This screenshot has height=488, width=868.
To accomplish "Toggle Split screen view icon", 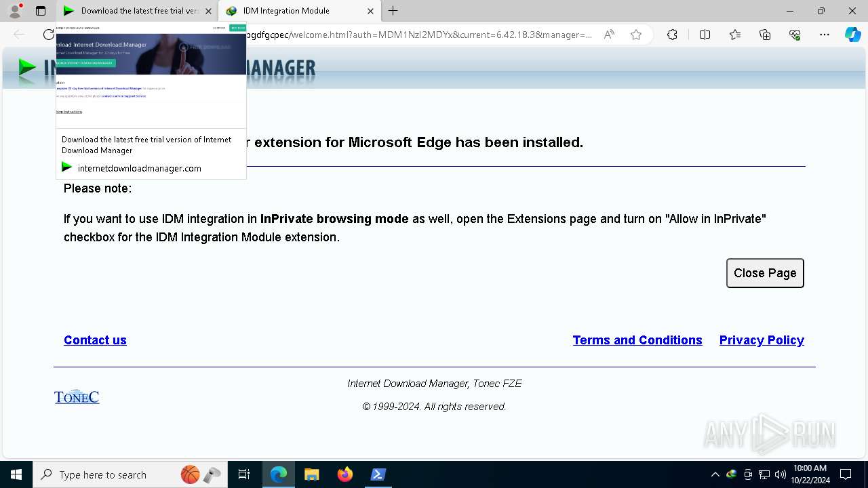I will point(705,35).
